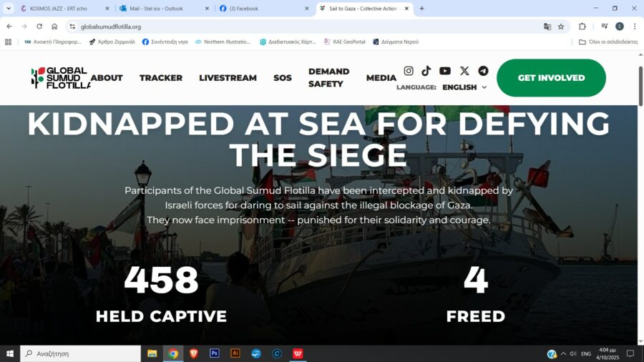This screenshot has width=644, height=362.
Task: Open the Telegram channel icon
Action: pyautogui.click(x=484, y=71)
